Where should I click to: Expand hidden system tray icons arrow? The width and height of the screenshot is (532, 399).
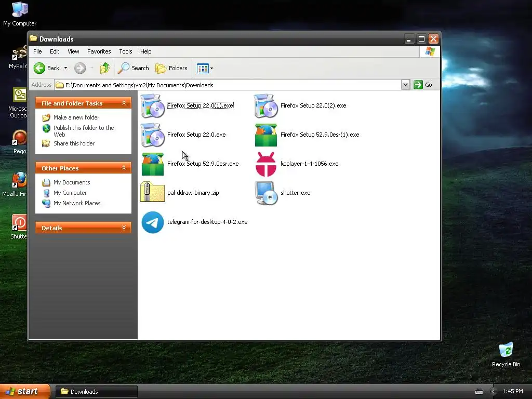pos(494,392)
